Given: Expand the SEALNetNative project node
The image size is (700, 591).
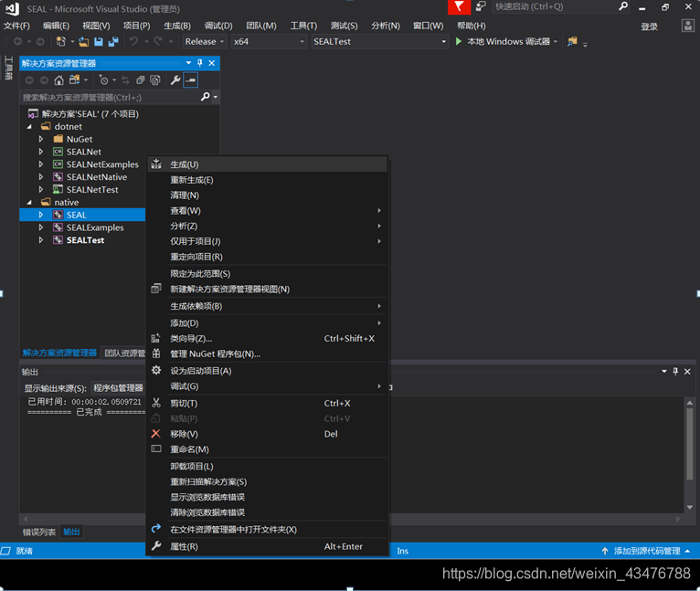Looking at the screenshot, I should pyautogui.click(x=41, y=177).
